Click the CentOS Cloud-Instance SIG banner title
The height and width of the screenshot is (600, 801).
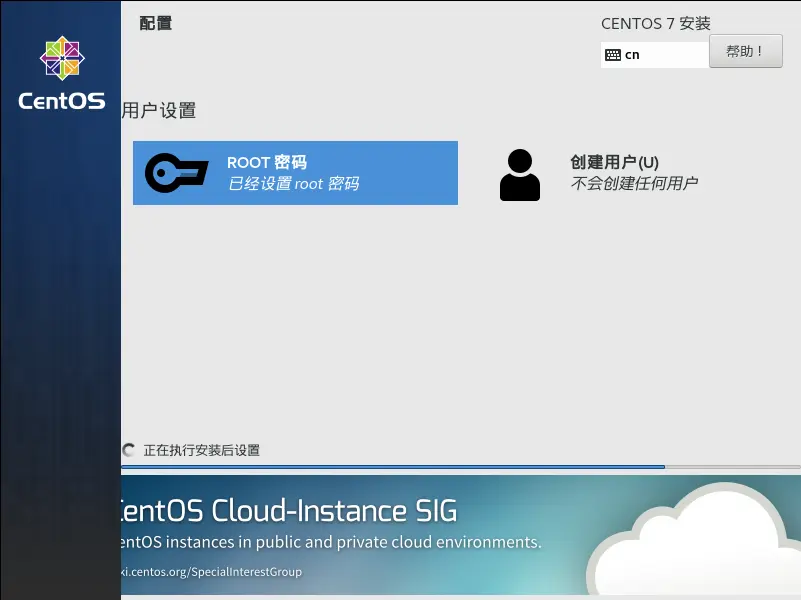pos(289,511)
